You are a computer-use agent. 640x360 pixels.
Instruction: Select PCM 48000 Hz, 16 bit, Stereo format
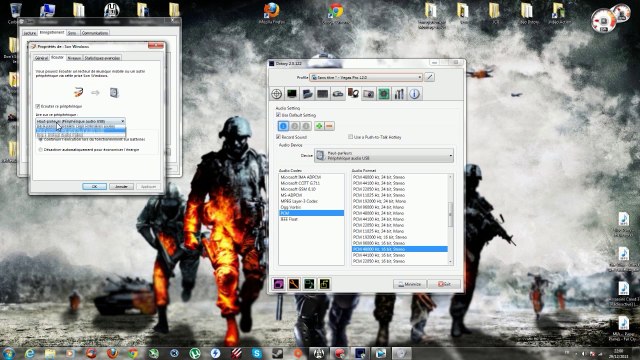coord(400,249)
